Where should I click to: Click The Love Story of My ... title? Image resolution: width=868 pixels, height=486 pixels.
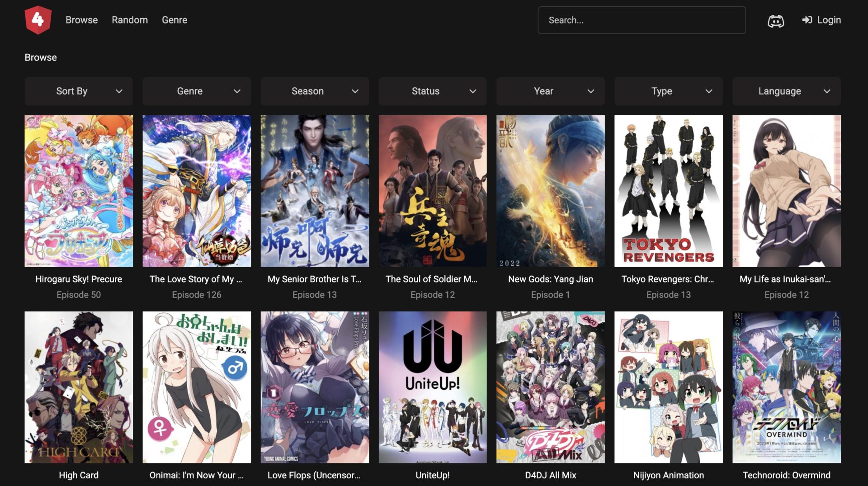[x=196, y=279]
